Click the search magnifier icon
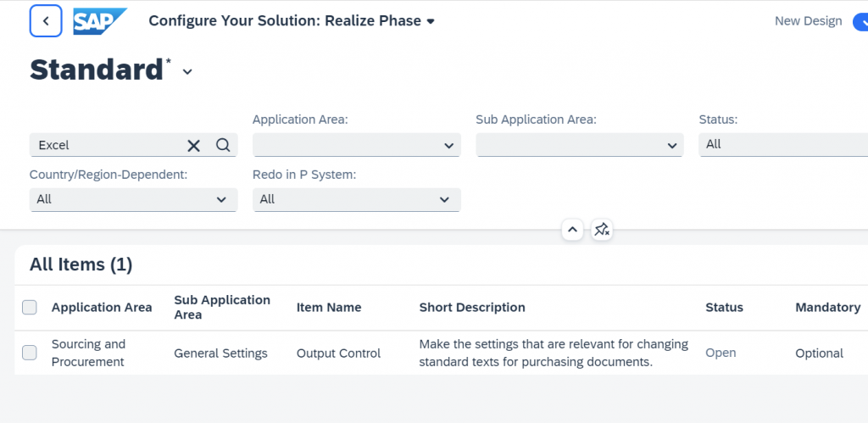 (223, 145)
